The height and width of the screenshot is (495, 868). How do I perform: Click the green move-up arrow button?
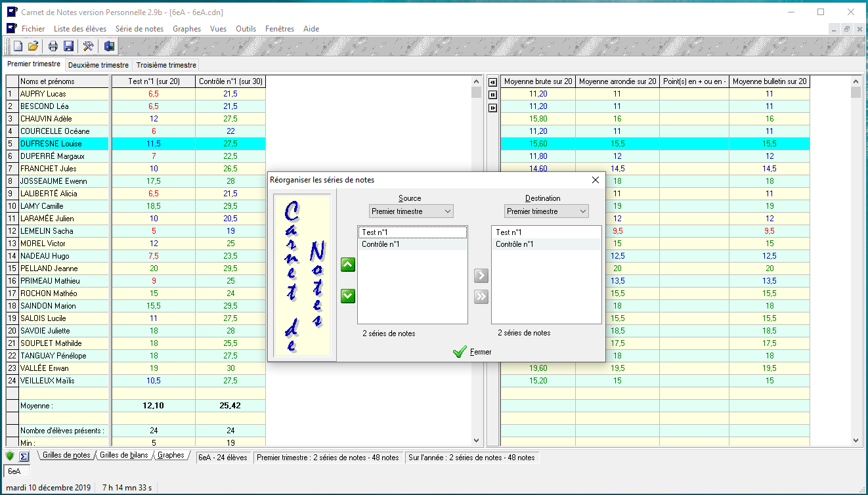(348, 265)
